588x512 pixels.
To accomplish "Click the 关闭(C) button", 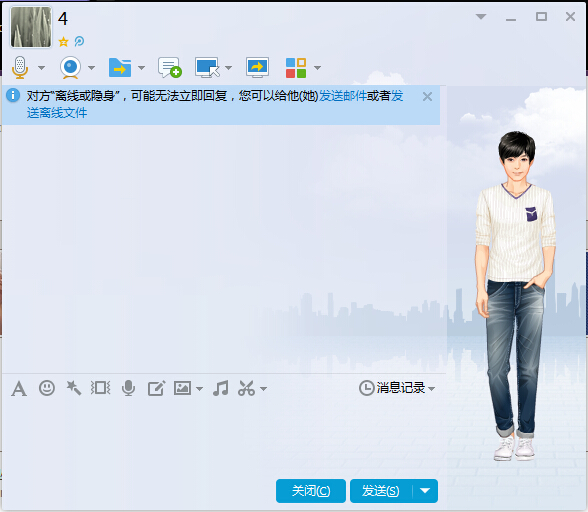I will tap(311, 491).
